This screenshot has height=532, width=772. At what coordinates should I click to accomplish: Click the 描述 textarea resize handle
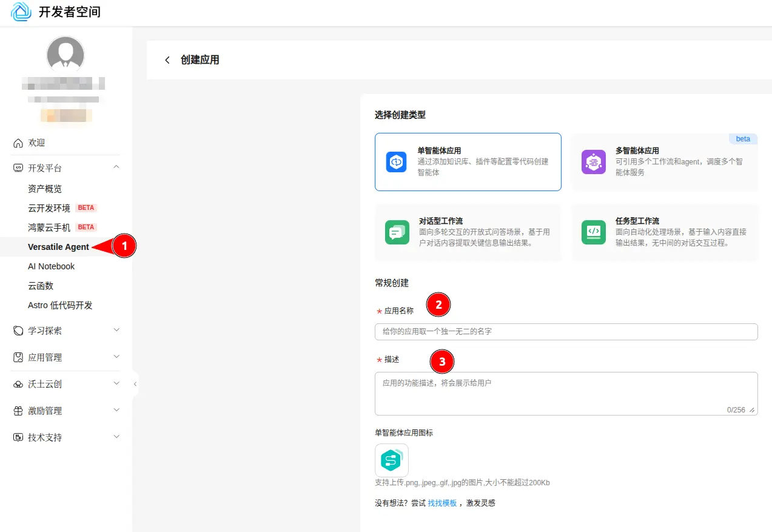[x=752, y=410]
